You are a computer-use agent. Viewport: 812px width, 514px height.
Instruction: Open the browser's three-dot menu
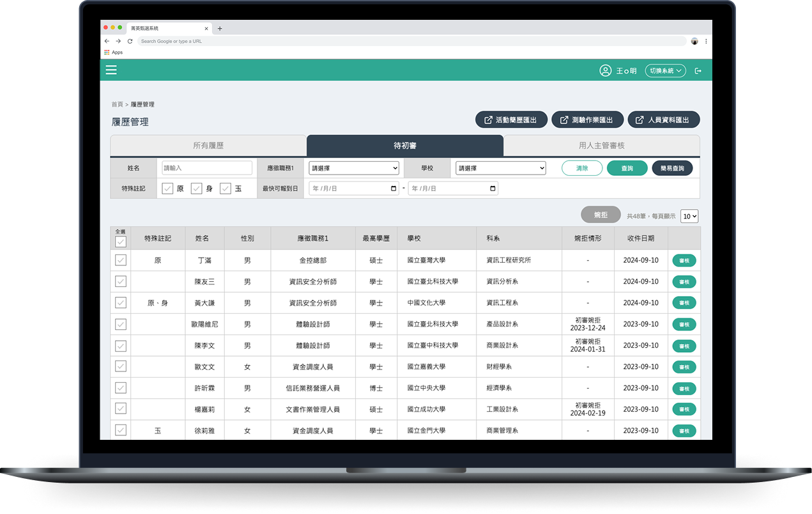click(x=706, y=41)
